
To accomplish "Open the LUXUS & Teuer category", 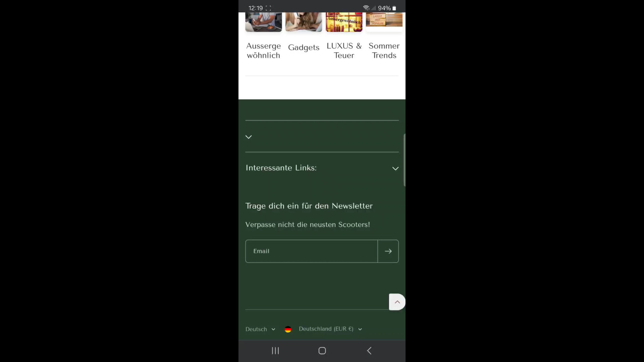I will click(344, 51).
